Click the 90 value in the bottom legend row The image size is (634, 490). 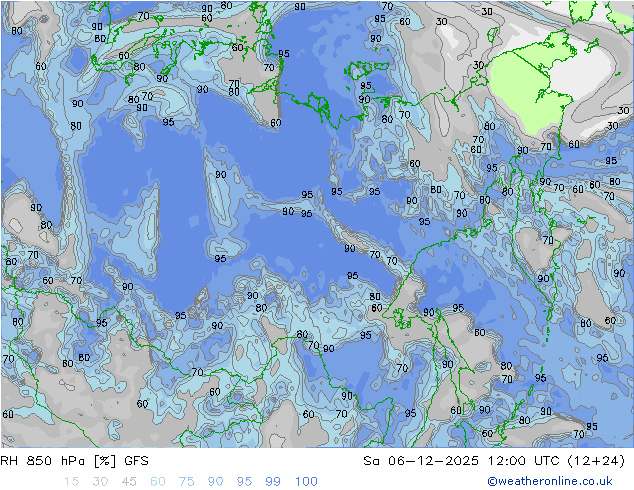tap(215, 482)
